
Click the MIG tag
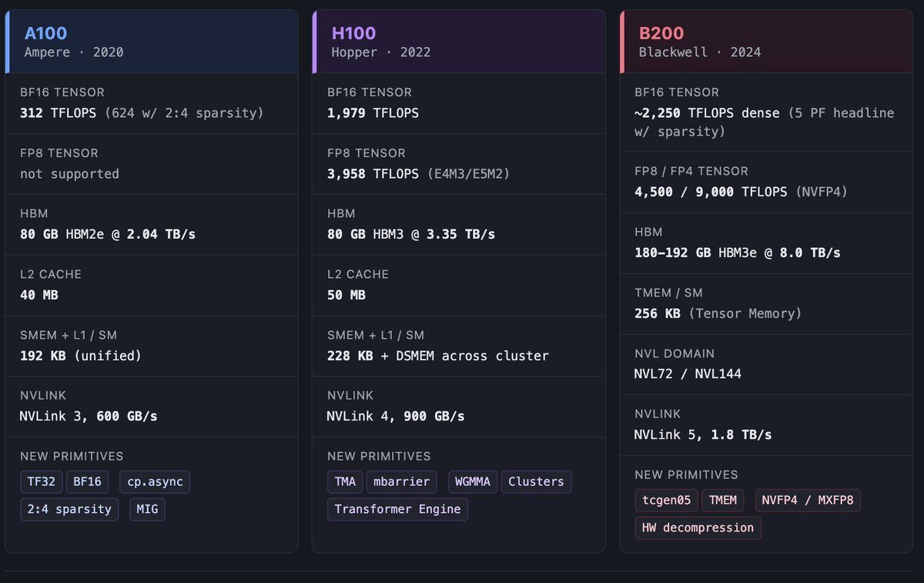(146, 509)
